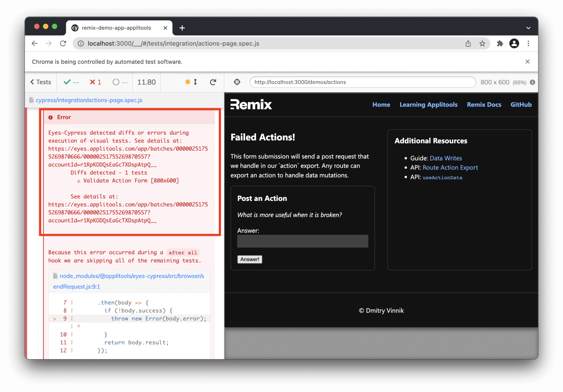Select the remix-demo-app-applitools tab

click(x=116, y=28)
